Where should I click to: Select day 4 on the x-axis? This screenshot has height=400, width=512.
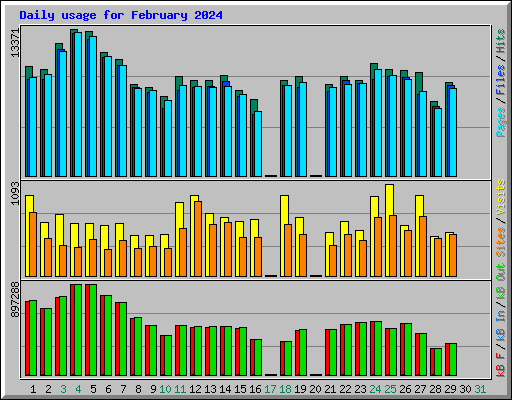(78, 389)
